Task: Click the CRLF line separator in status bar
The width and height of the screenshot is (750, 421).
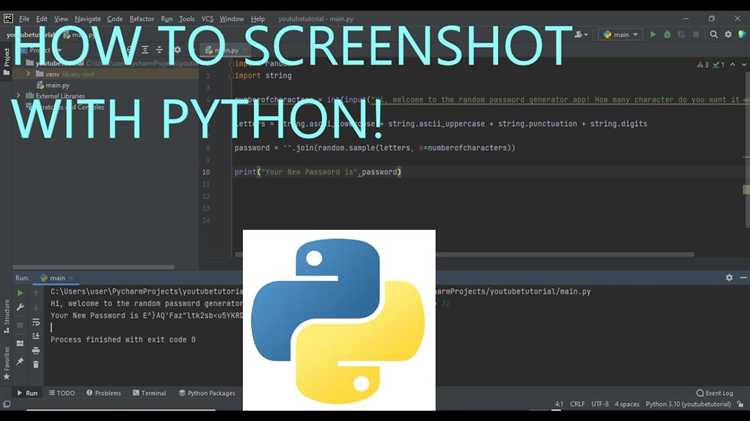Action: [x=577, y=404]
